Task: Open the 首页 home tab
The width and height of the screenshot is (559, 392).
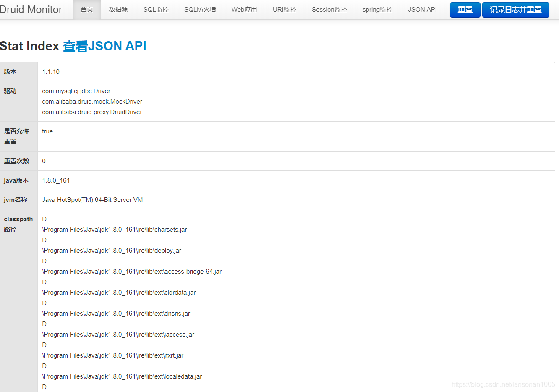Action: click(x=87, y=9)
